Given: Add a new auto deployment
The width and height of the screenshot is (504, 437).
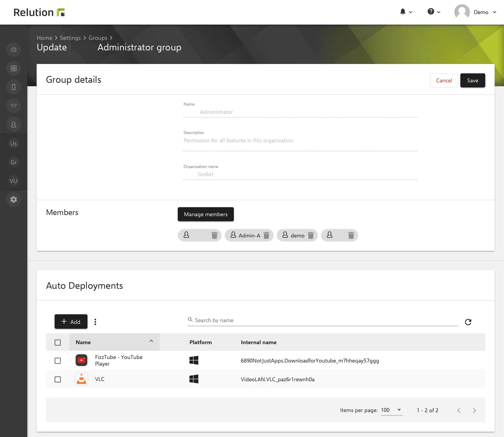Looking at the screenshot, I should [71, 322].
